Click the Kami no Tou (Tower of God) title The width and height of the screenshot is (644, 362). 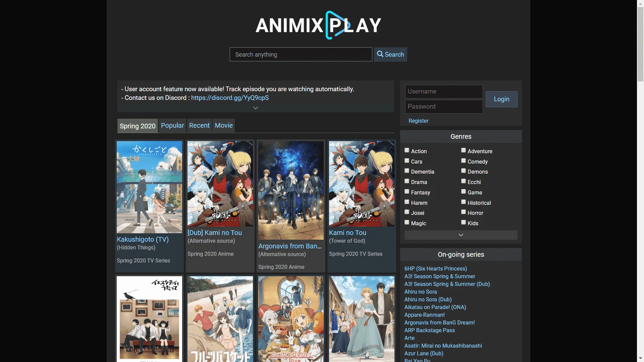tap(347, 233)
